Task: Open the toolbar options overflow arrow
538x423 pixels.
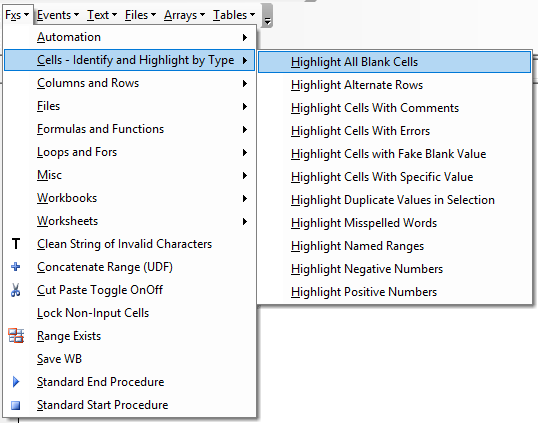Action: tap(267, 16)
